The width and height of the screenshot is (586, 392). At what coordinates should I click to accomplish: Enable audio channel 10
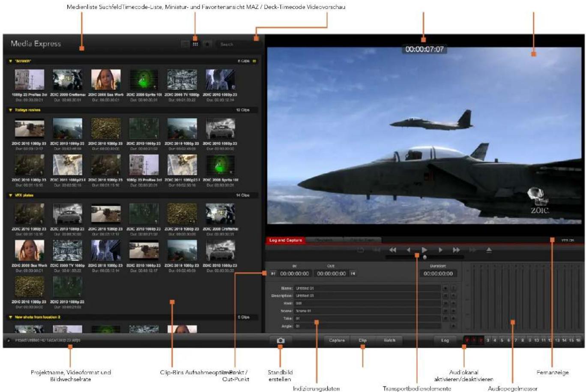tap(536, 341)
